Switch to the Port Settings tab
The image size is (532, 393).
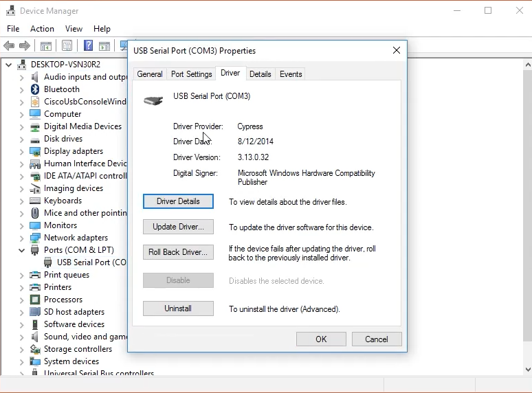[191, 74]
